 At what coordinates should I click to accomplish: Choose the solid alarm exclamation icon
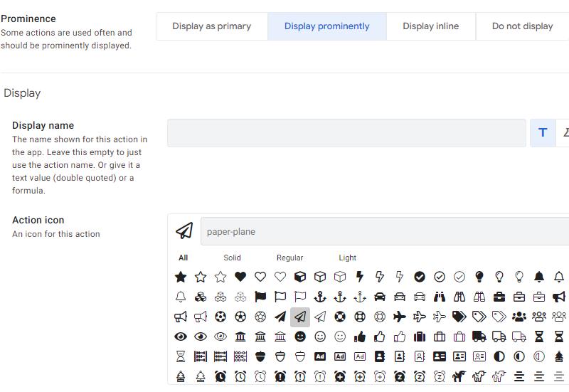pyautogui.click(x=280, y=376)
